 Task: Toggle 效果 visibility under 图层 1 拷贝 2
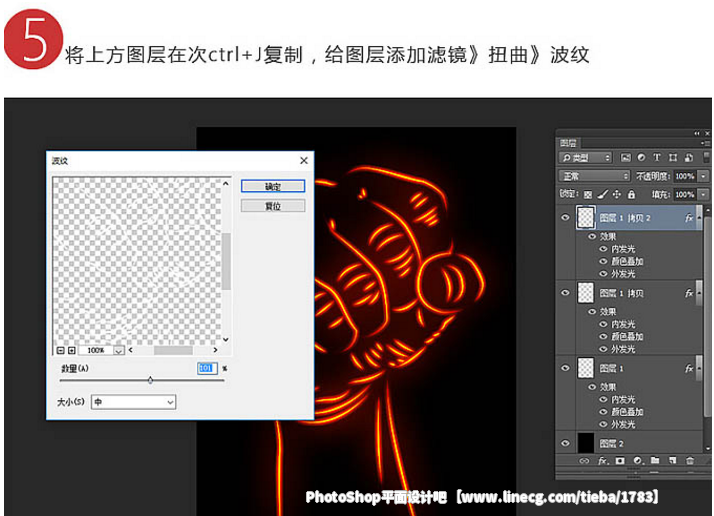[x=592, y=236]
